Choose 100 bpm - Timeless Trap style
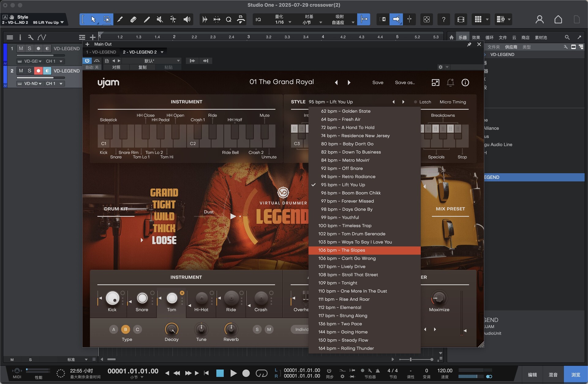This screenshot has width=588, height=384. pos(364,226)
